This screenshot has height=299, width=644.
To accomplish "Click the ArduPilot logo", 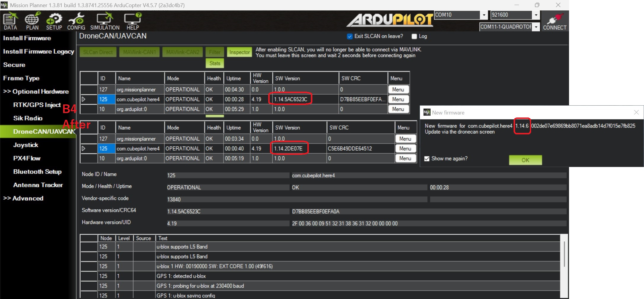I will coord(390,20).
